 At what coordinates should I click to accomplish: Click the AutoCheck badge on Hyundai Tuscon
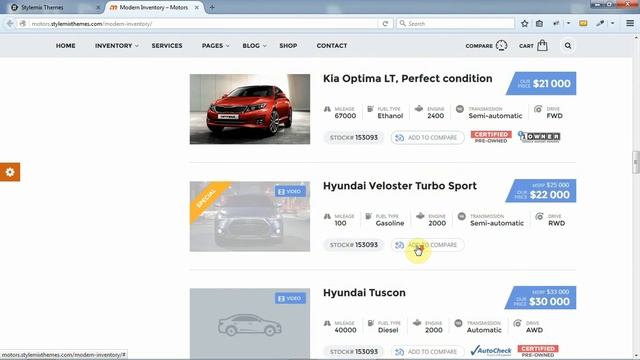click(491, 351)
